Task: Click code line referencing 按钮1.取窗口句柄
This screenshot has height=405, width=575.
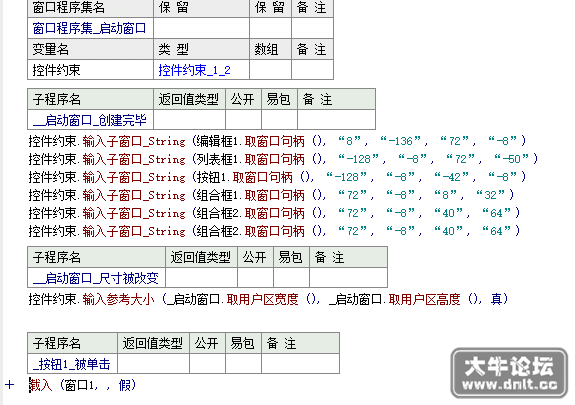Action: click(x=277, y=177)
